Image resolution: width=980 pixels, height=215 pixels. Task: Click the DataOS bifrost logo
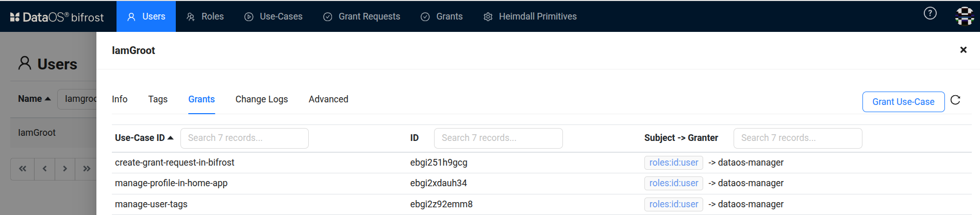[57, 17]
